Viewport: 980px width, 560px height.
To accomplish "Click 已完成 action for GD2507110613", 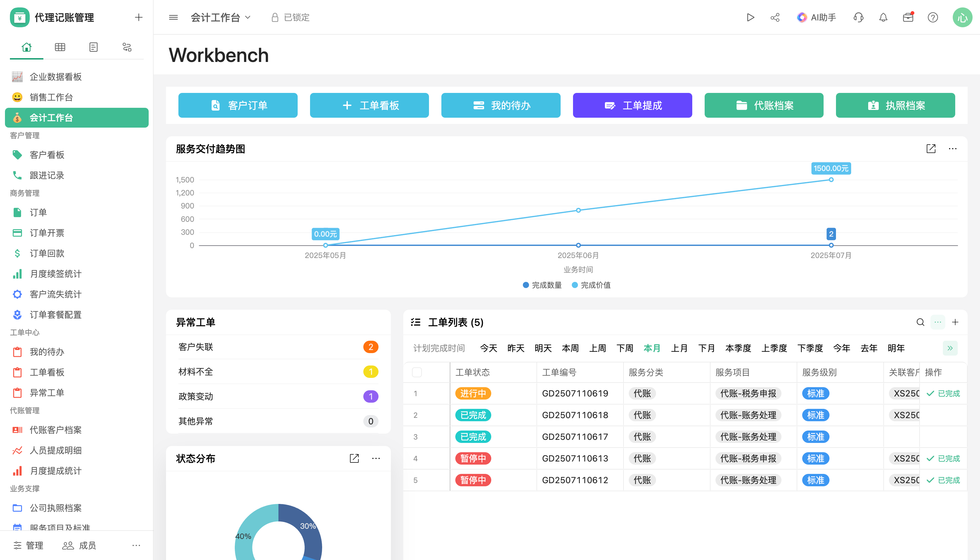I will tap(943, 458).
